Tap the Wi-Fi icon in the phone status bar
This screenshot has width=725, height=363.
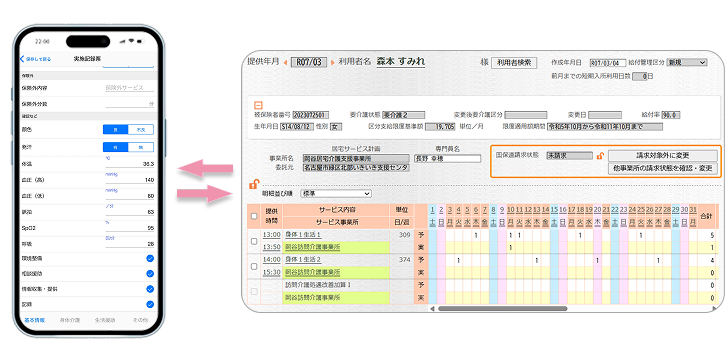131,41
